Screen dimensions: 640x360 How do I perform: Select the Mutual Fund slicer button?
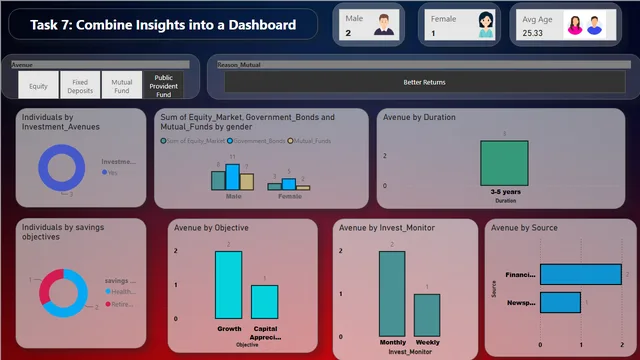[x=122, y=85]
